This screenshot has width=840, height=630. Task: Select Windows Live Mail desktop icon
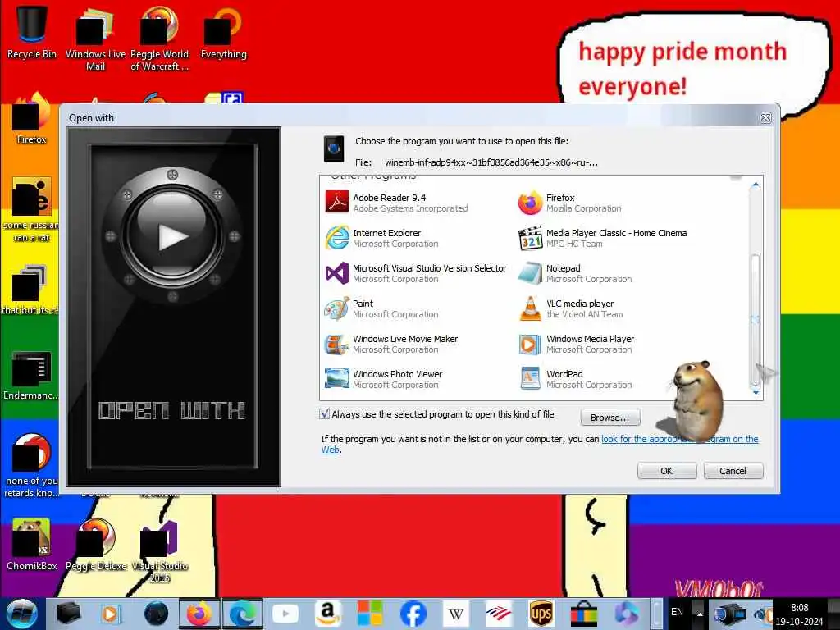pyautogui.click(x=95, y=38)
